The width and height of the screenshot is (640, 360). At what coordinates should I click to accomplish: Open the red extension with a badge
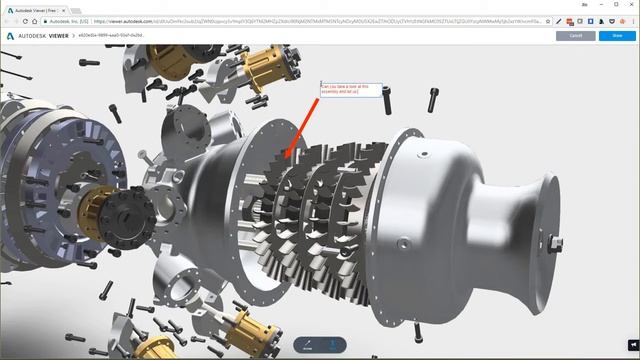570,22
